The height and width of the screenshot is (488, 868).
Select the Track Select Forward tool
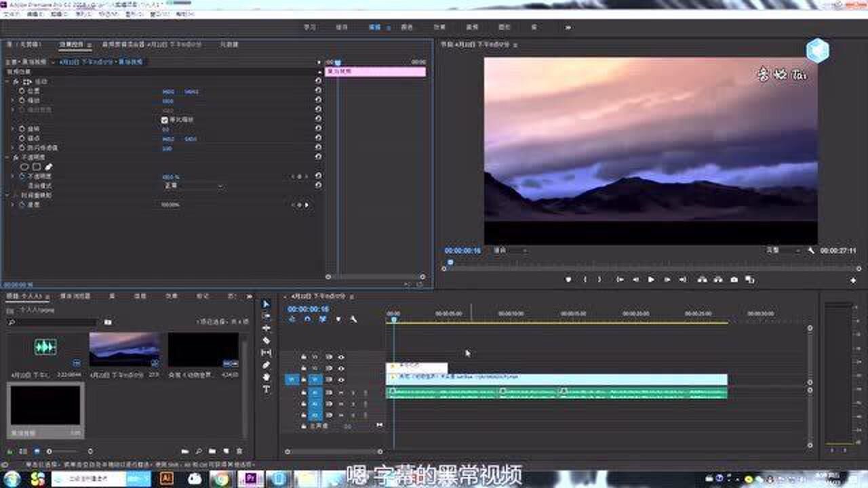tap(266, 317)
